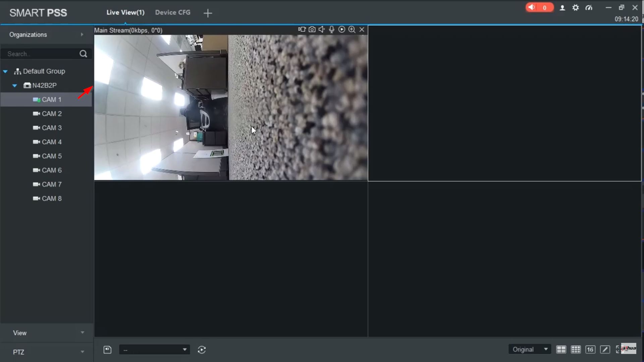Add a new tab with plus icon
The image size is (644, 362).
click(208, 13)
